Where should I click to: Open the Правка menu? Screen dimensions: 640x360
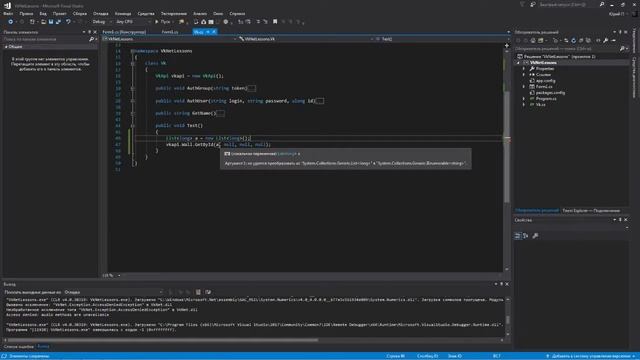pyautogui.click(x=26, y=13)
